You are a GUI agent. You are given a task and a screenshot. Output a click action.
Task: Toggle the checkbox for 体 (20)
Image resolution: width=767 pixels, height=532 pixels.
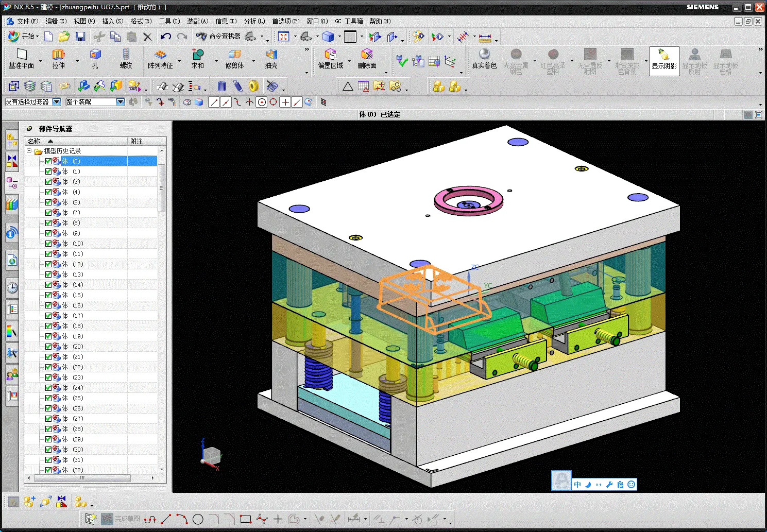[x=48, y=347]
